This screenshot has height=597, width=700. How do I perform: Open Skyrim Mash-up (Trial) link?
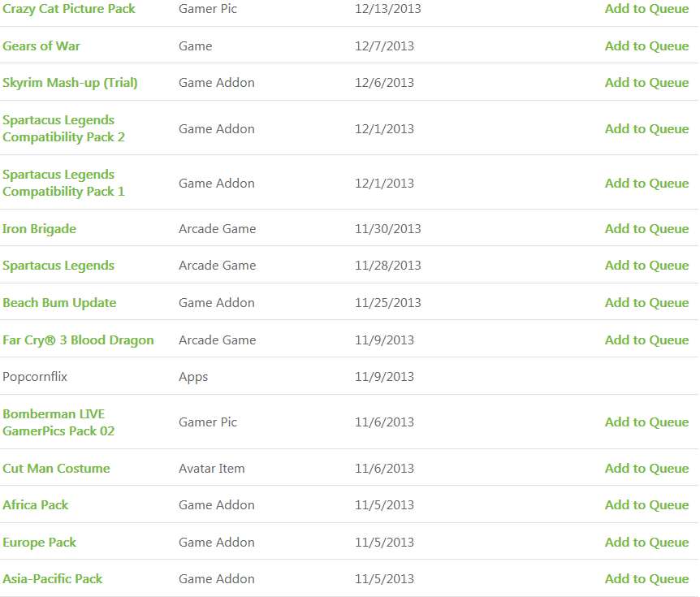pos(70,83)
